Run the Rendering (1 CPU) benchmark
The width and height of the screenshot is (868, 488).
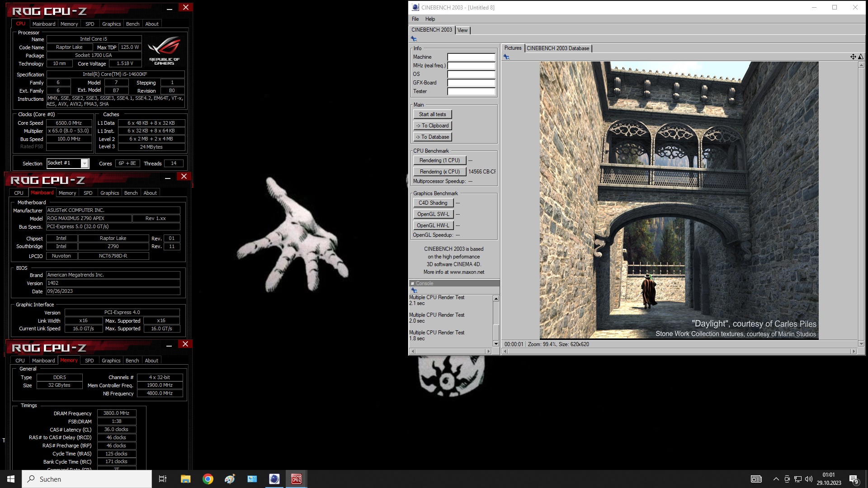tap(439, 160)
